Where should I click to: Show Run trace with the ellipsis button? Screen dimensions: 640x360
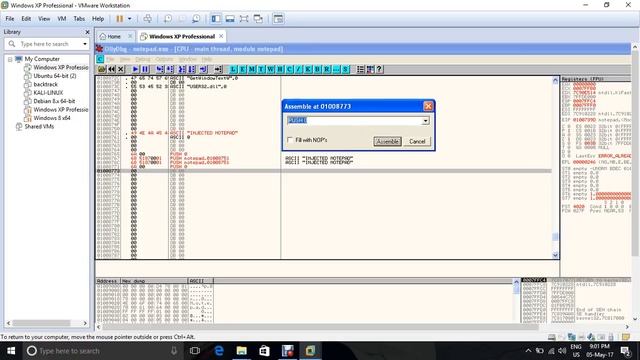tap(336, 69)
